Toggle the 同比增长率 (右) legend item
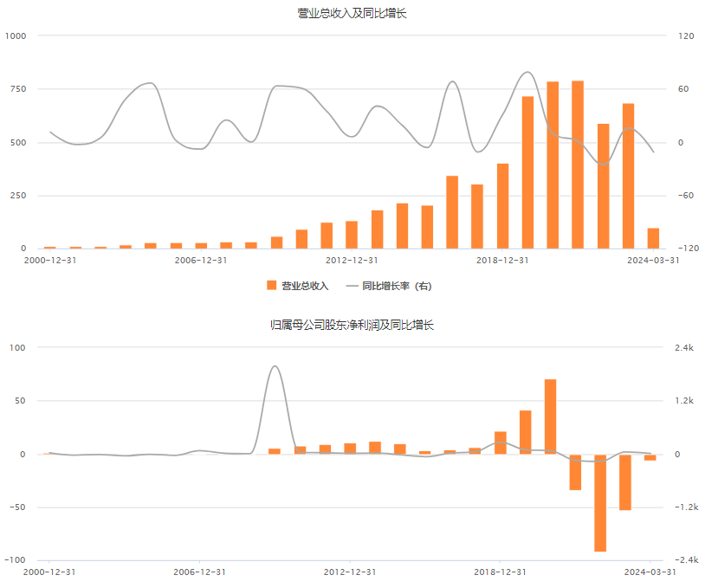 (389, 286)
